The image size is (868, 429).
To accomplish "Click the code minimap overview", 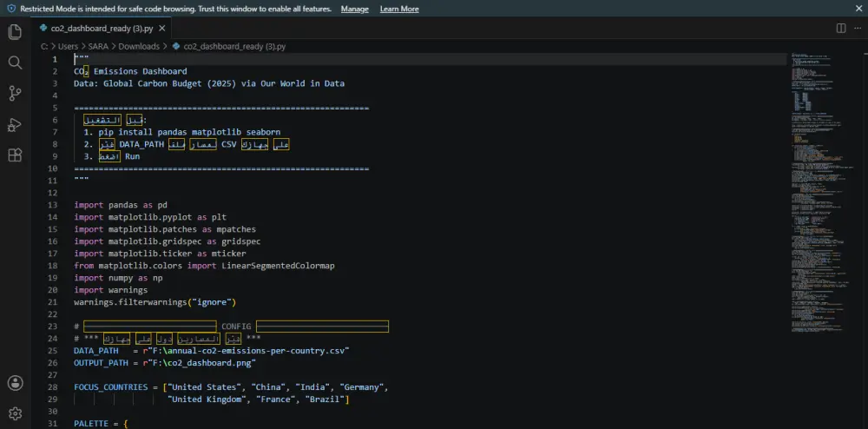I will [x=825, y=191].
